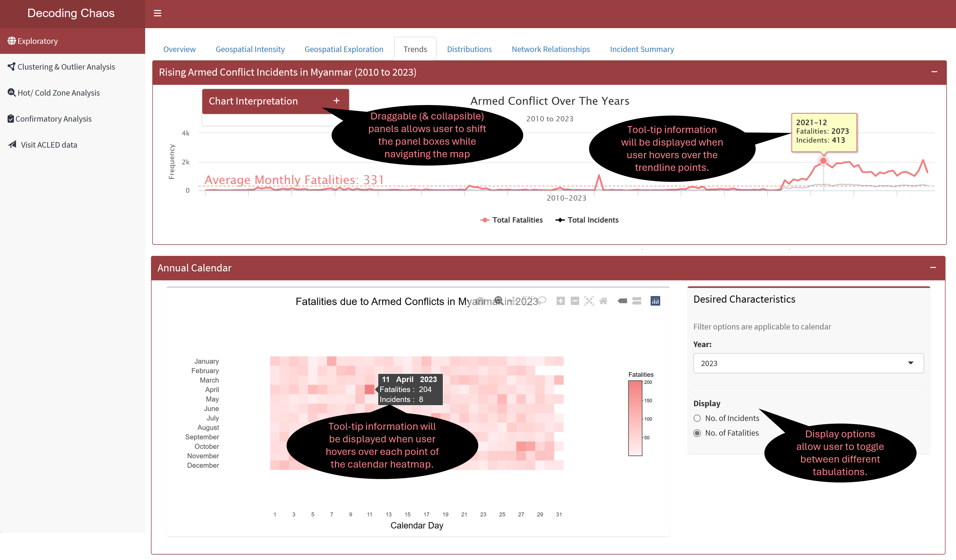Click the compare data on hover icon

click(x=637, y=301)
